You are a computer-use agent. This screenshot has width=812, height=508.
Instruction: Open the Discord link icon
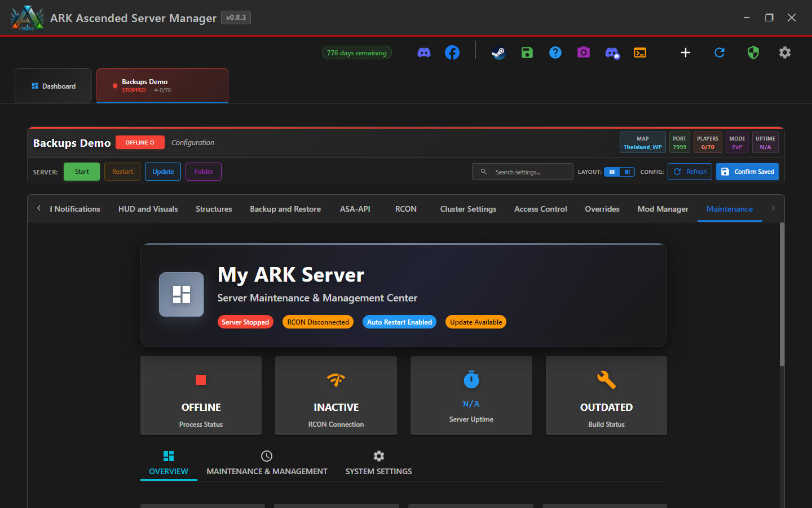(x=424, y=52)
